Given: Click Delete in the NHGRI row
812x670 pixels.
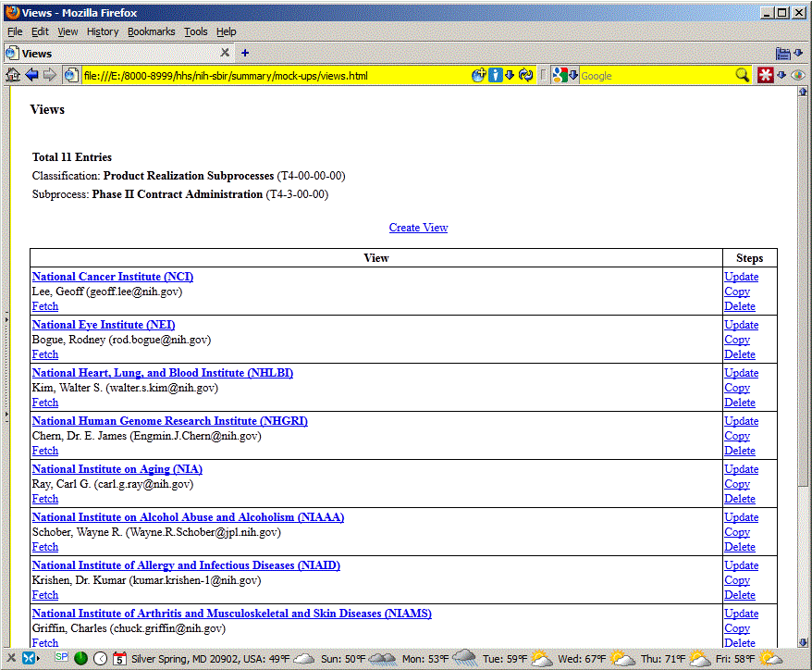Looking at the screenshot, I should 740,451.
